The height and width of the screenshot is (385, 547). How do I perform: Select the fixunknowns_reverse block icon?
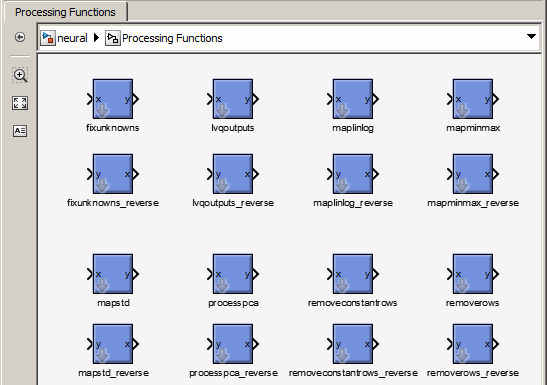coord(113,174)
